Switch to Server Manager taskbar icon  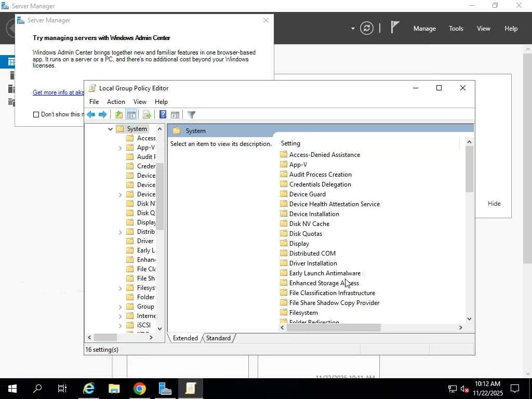coord(165,389)
